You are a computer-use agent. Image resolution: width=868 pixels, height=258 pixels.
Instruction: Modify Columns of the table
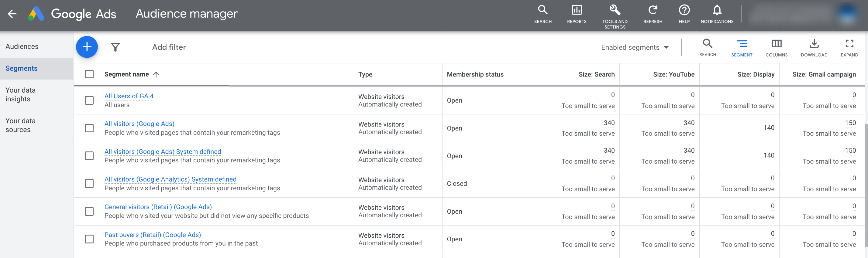click(x=776, y=47)
